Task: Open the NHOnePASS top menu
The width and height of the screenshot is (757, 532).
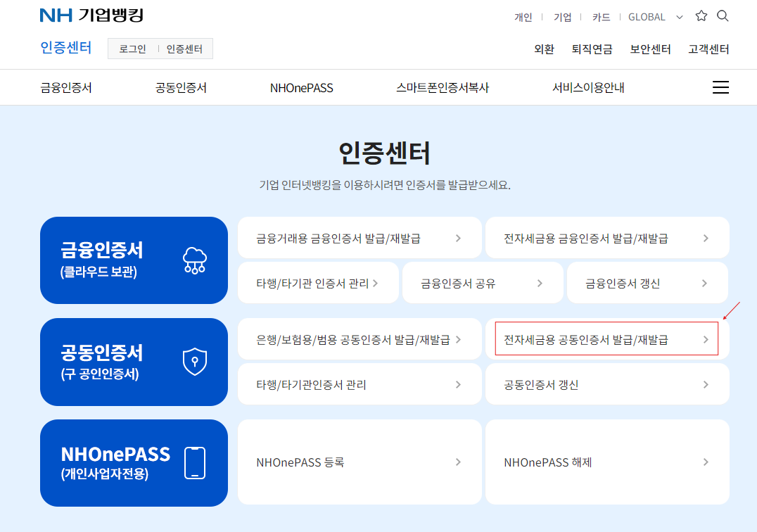Action: click(x=301, y=88)
